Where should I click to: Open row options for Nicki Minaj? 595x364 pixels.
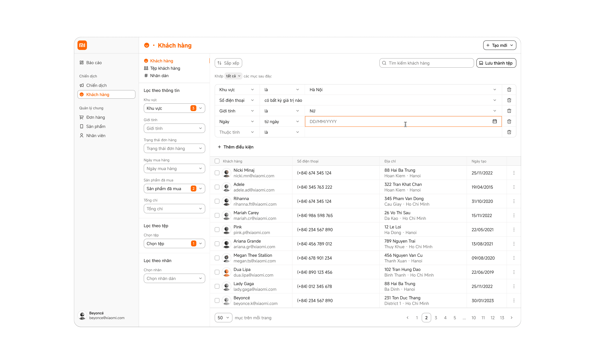(x=514, y=173)
